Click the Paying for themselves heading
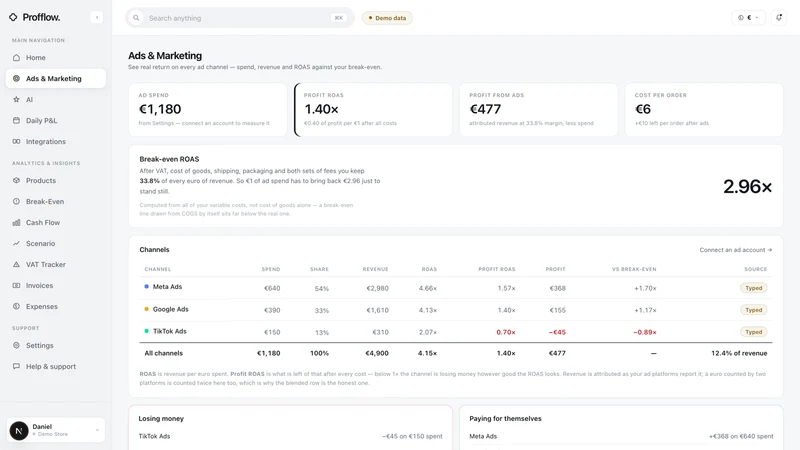 [x=505, y=418]
